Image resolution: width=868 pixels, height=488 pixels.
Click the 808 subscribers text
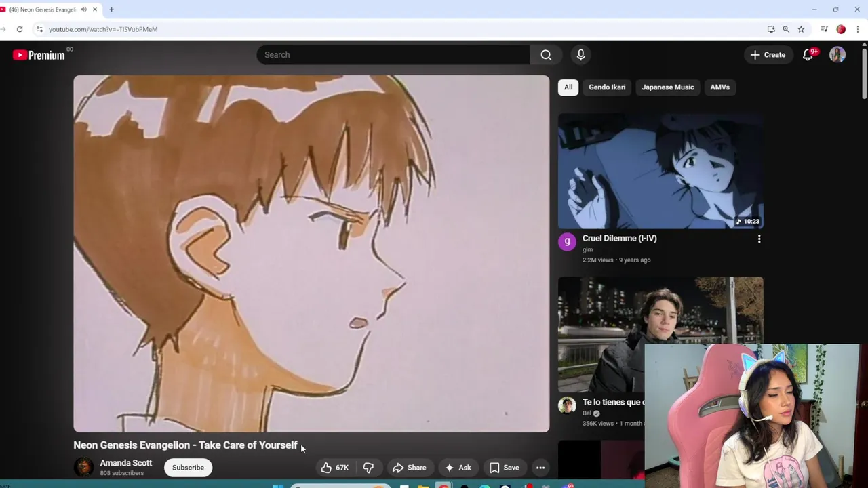click(x=122, y=473)
